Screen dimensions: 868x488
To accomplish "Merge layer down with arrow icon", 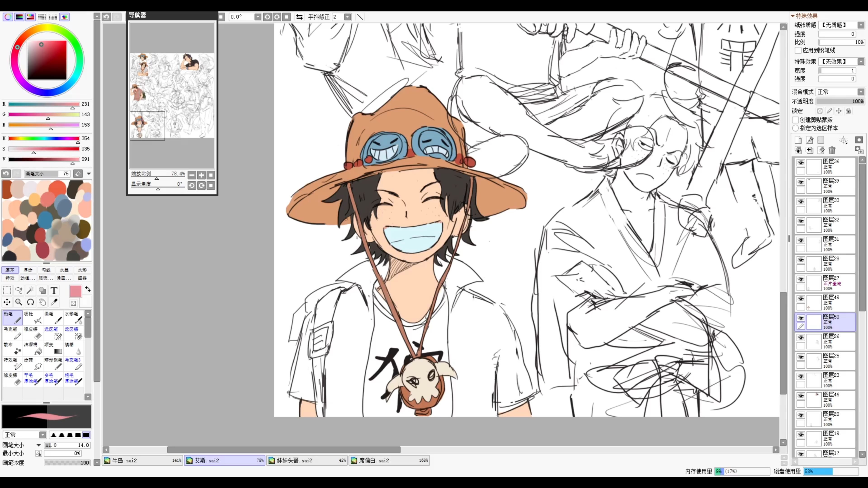I will (x=798, y=150).
